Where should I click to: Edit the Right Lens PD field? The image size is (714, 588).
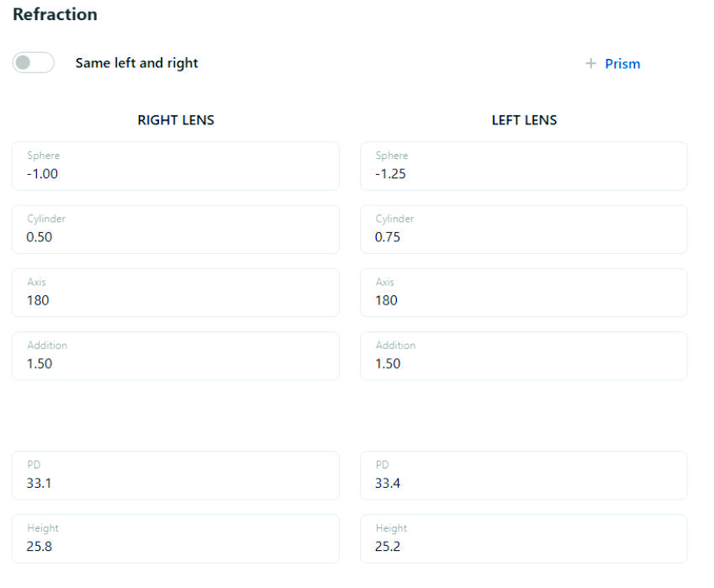coord(175,475)
